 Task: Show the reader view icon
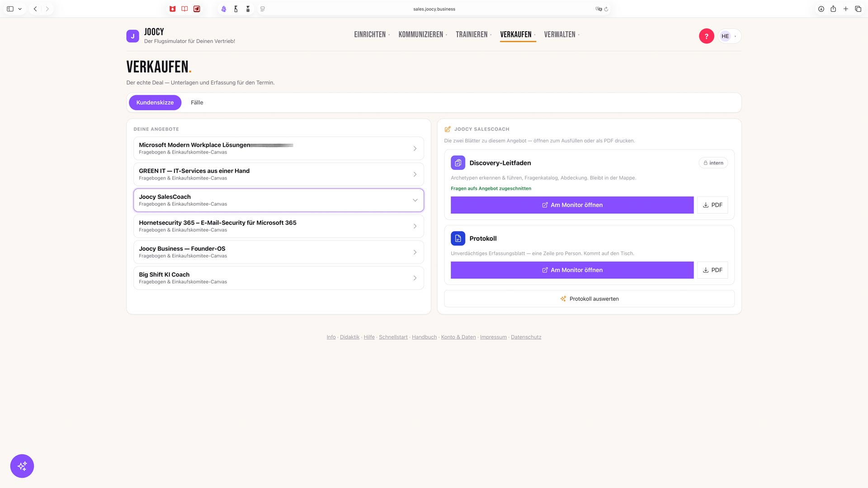click(263, 9)
